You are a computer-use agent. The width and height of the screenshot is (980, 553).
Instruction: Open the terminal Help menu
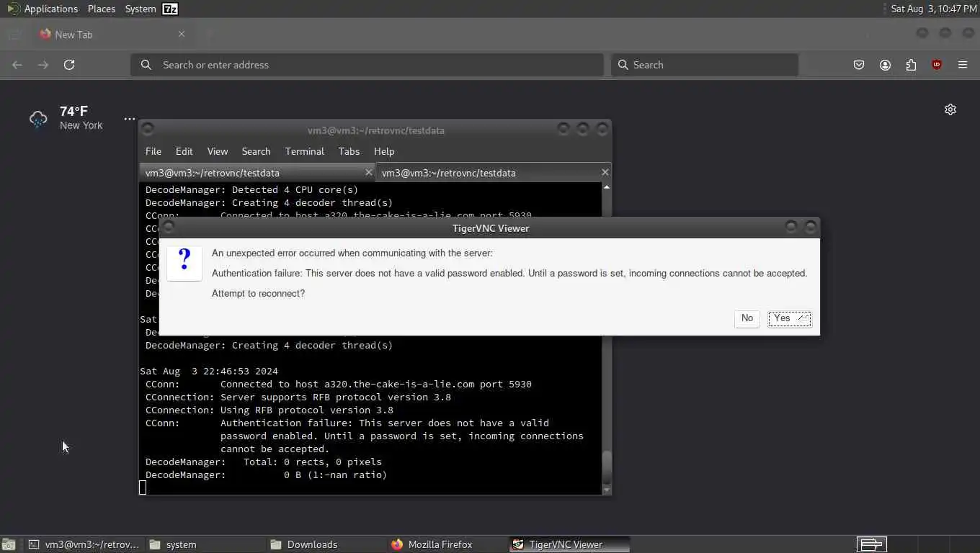[384, 151]
